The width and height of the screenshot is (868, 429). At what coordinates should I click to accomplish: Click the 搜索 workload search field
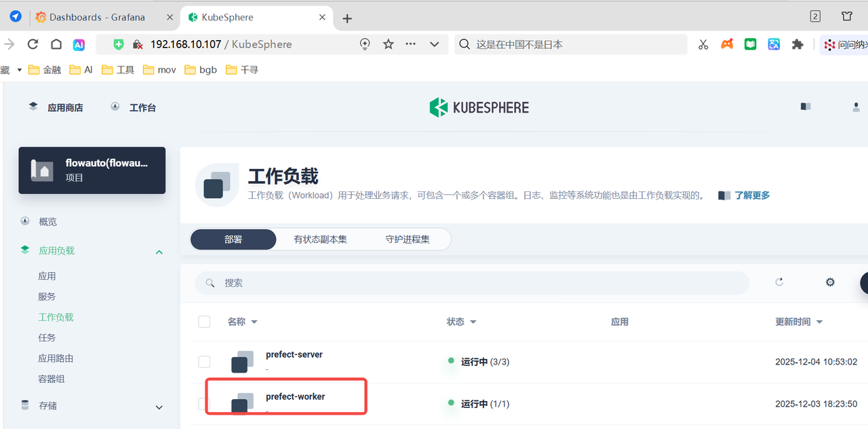coord(472,282)
